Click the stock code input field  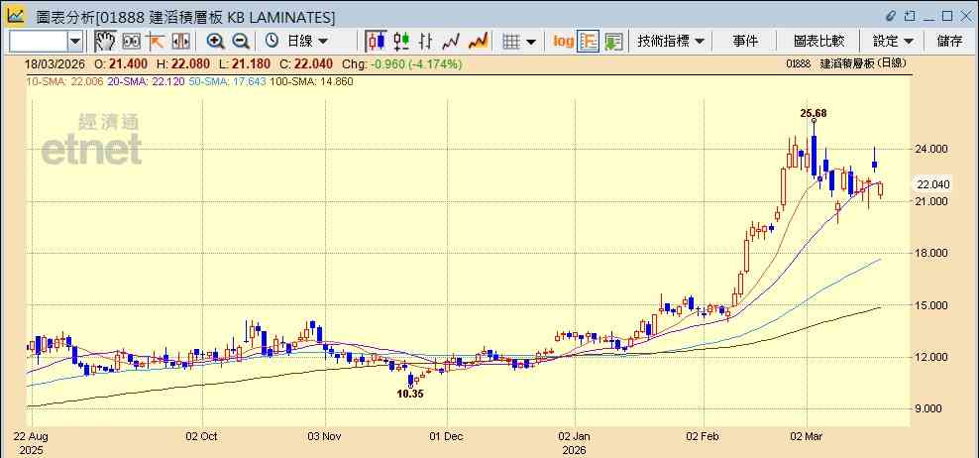(39, 42)
